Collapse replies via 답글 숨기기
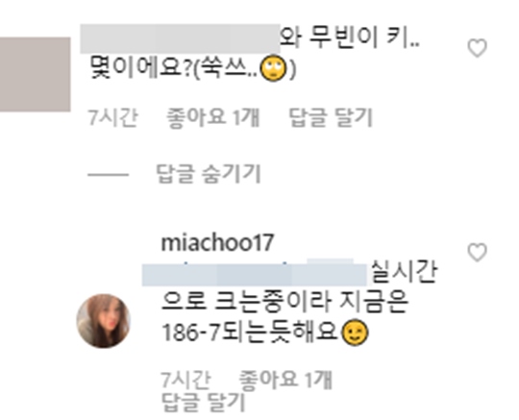Viewport: 519px width, 420px height. click(209, 174)
